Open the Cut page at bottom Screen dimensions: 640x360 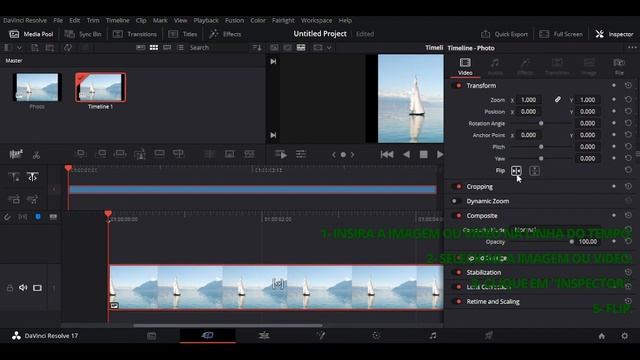[208, 336]
